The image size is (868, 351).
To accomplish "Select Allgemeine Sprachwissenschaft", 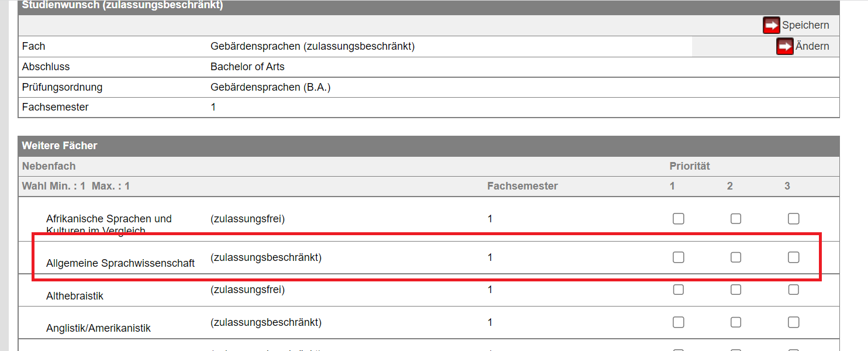I will click(120, 263).
